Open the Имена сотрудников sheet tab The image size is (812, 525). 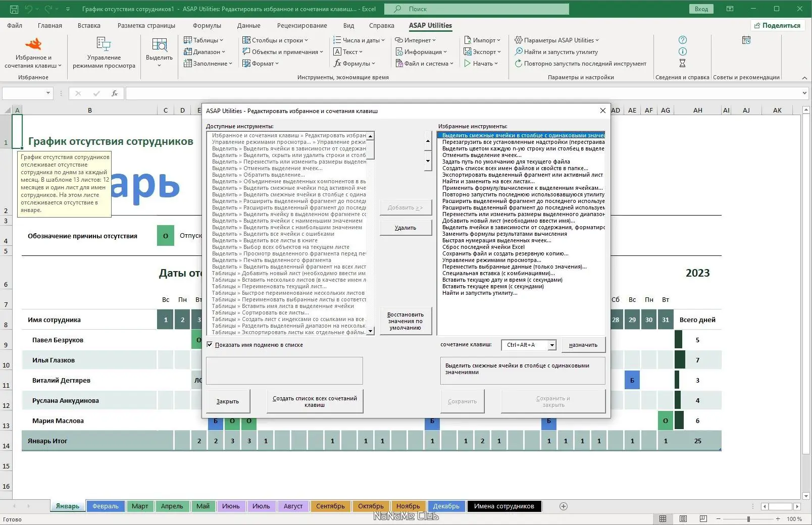coord(504,506)
